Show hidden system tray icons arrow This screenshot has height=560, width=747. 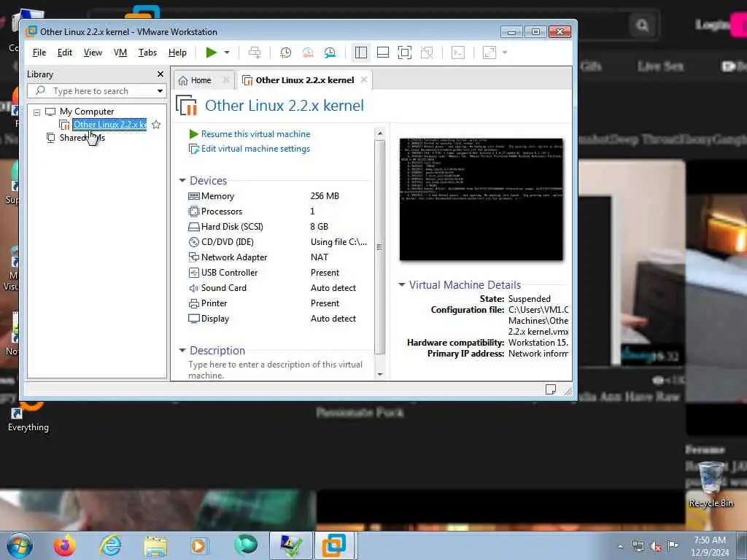620,546
